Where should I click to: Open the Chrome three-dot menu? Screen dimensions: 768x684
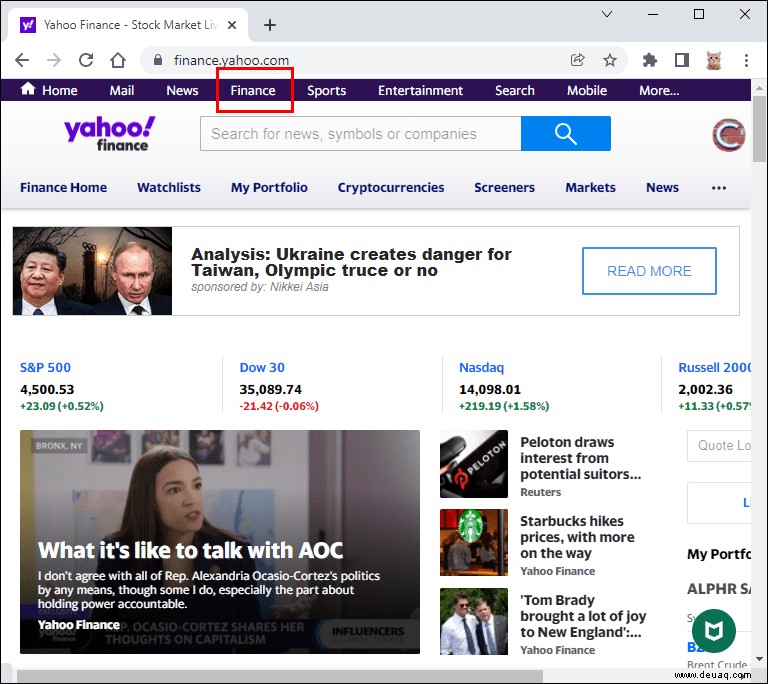click(746, 60)
